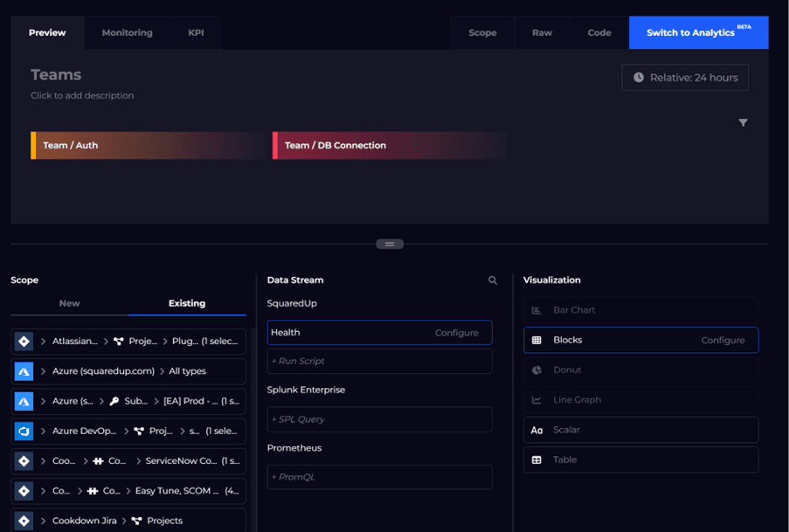
Task: Click the + PromQL field
Action: pyautogui.click(x=379, y=477)
